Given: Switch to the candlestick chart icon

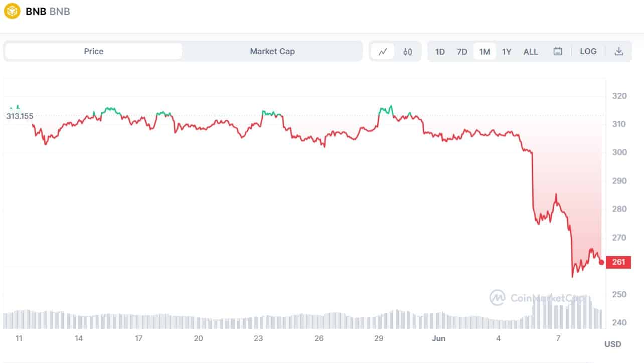Looking at the screenshot, I should [408, 52].
